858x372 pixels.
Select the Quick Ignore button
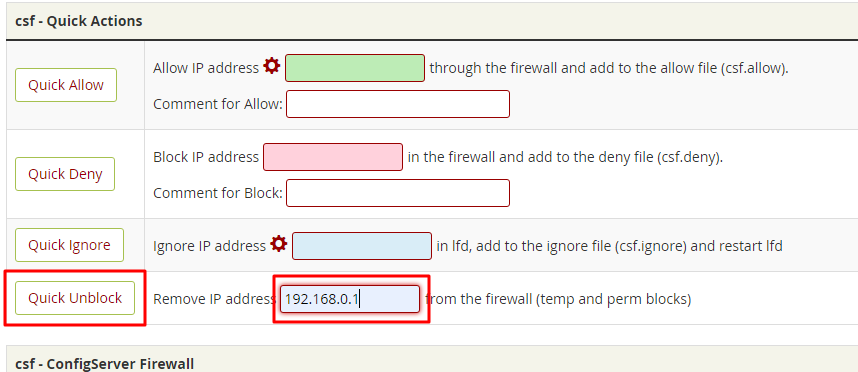pyautogui.click(x=69, y=245)
